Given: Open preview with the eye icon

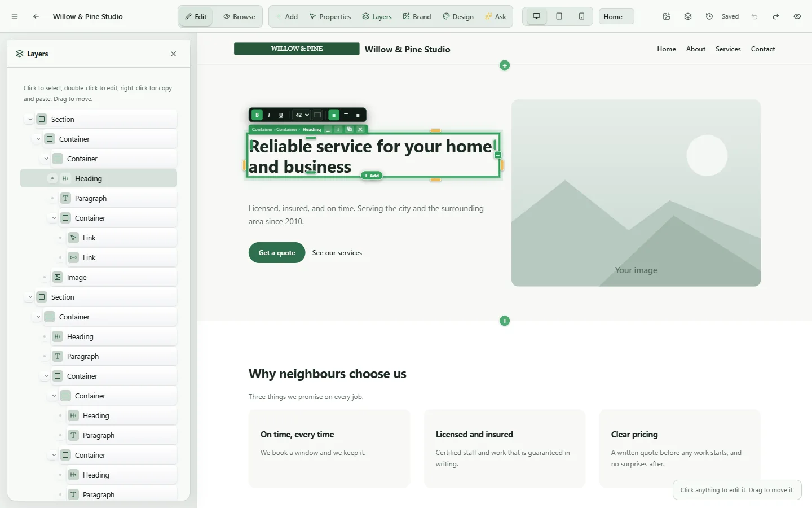Looking at the screenshot, I should tap(797, 16).
